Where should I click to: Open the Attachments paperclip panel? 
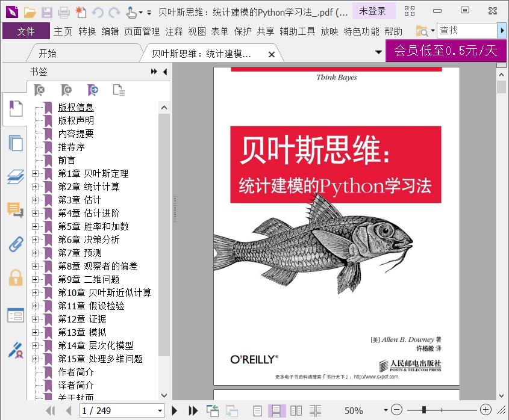point(16,244)
